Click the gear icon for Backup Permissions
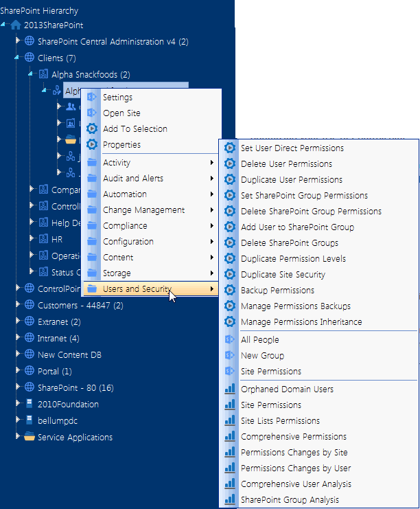 tap(230, 290)
